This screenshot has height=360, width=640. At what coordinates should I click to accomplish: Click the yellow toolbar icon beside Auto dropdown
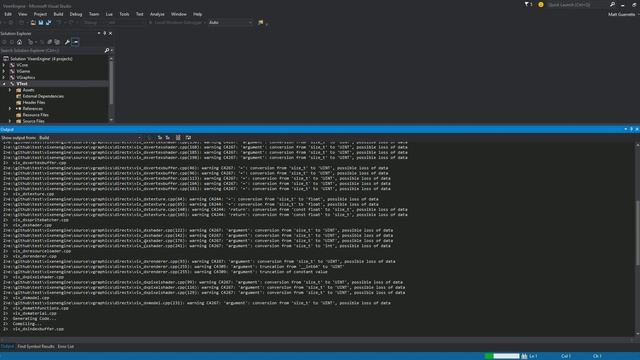260,23
